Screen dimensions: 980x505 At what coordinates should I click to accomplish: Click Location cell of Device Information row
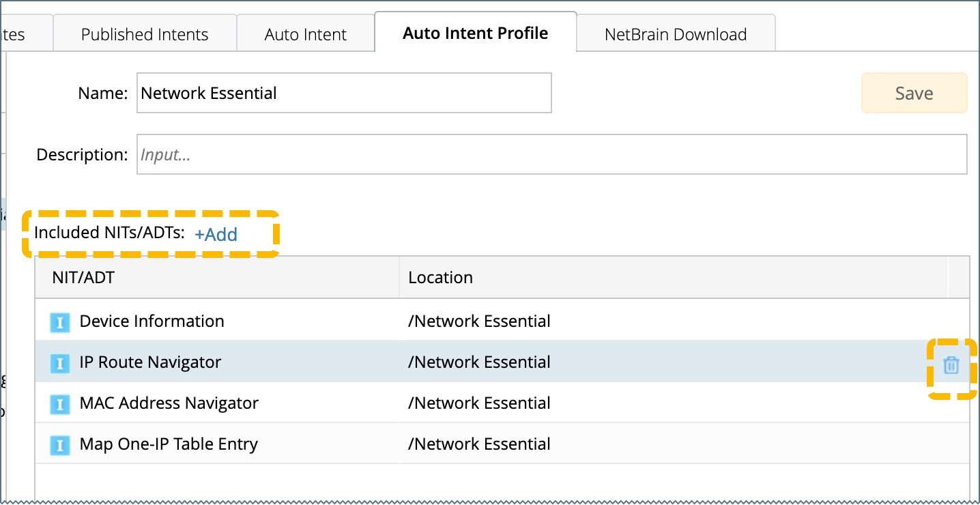pyautogui.click(x=479, y=321)
